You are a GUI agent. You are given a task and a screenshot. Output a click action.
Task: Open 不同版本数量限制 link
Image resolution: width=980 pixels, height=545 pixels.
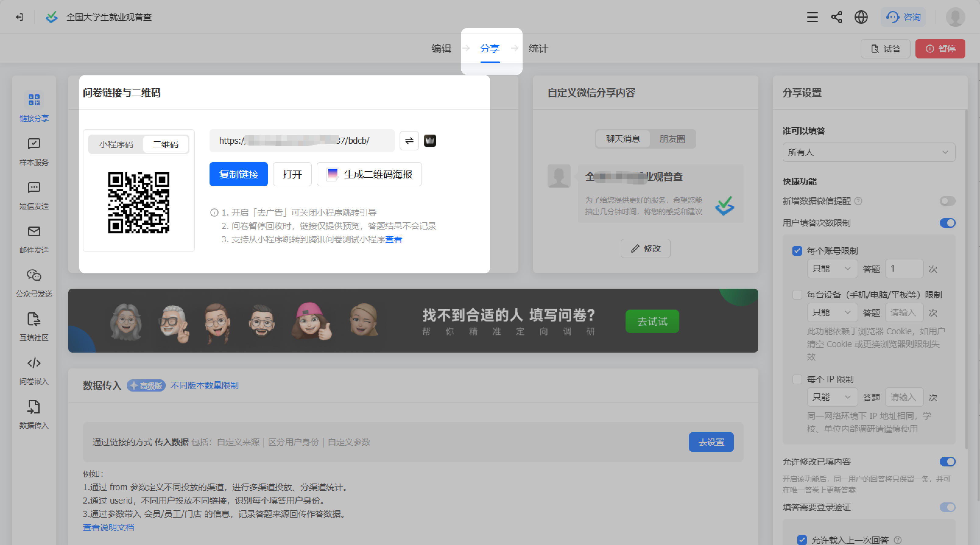click(x=204, y=385)
